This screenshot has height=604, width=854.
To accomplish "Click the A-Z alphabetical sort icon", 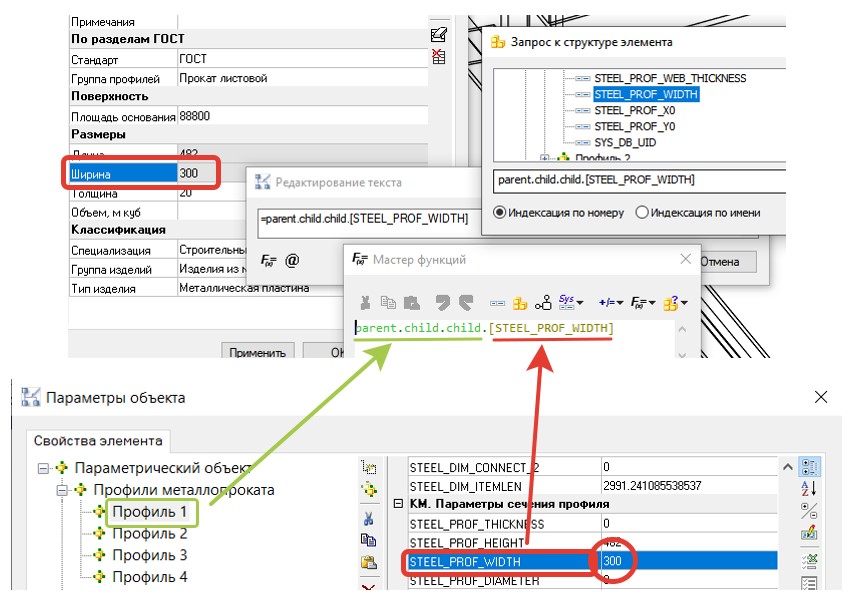I will pyautogui.click(x=809, y=489).
